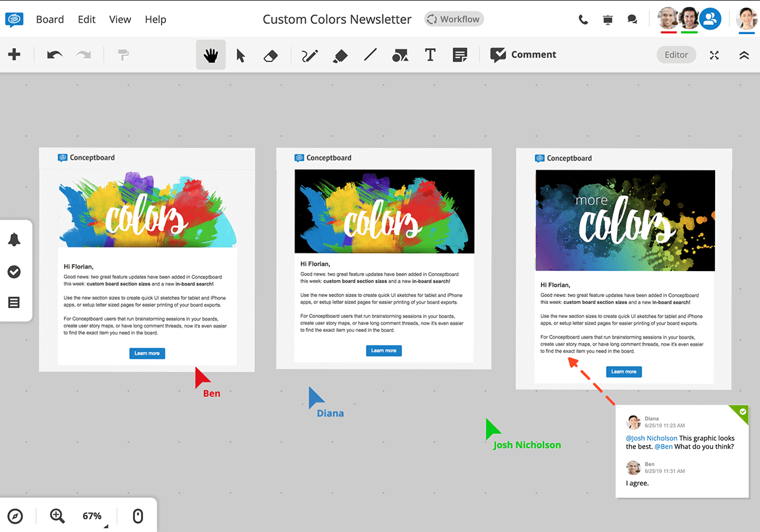Start presentation mode via screen icon

coord(608,20)
